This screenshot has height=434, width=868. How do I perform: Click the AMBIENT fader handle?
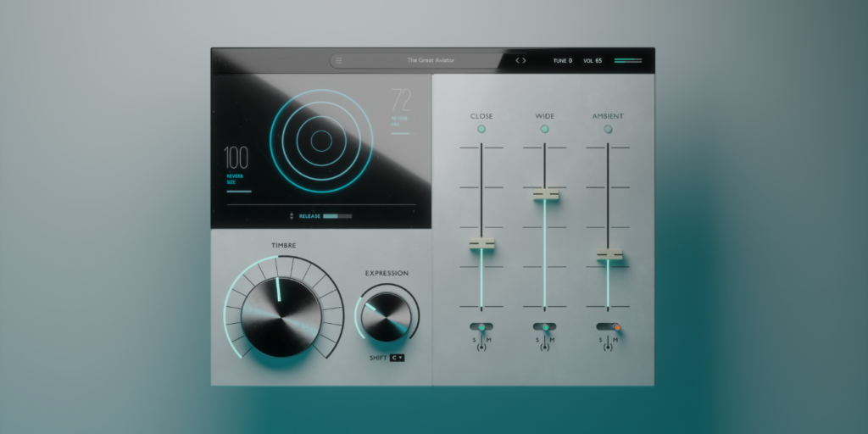609,254
